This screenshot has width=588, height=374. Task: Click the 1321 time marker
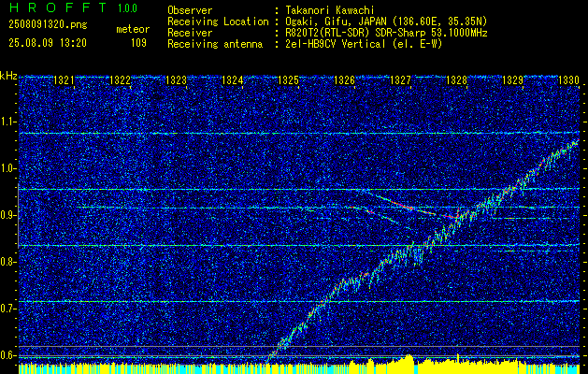(x=65, y=79)
